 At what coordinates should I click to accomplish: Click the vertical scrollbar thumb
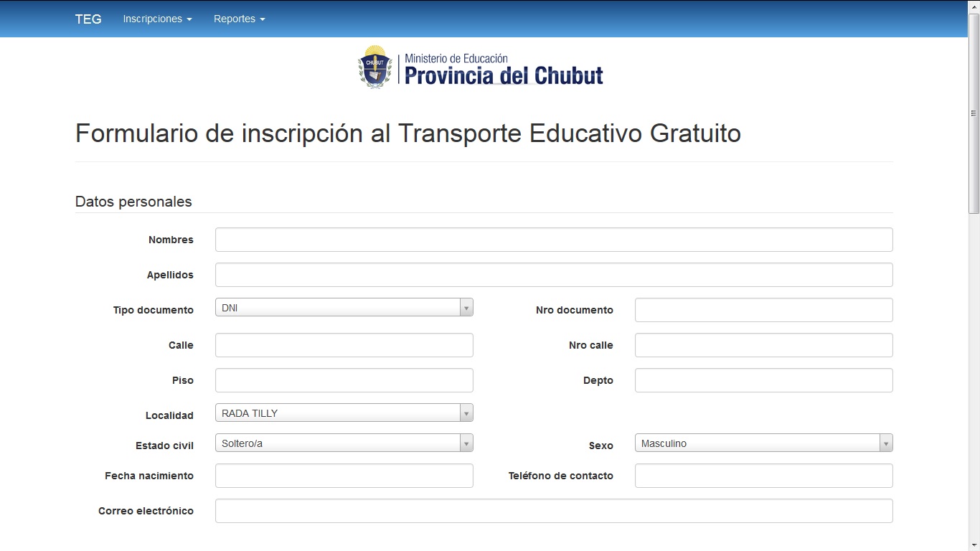click(x=974, y=113)
